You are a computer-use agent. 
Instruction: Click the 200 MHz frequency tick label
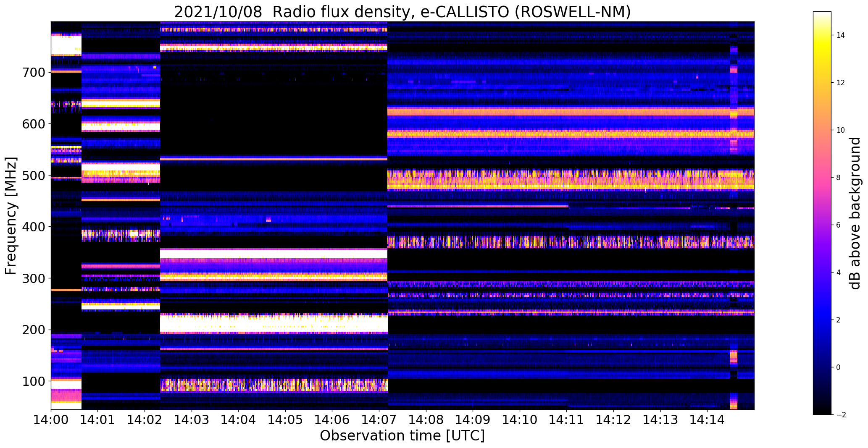[33, 330]
